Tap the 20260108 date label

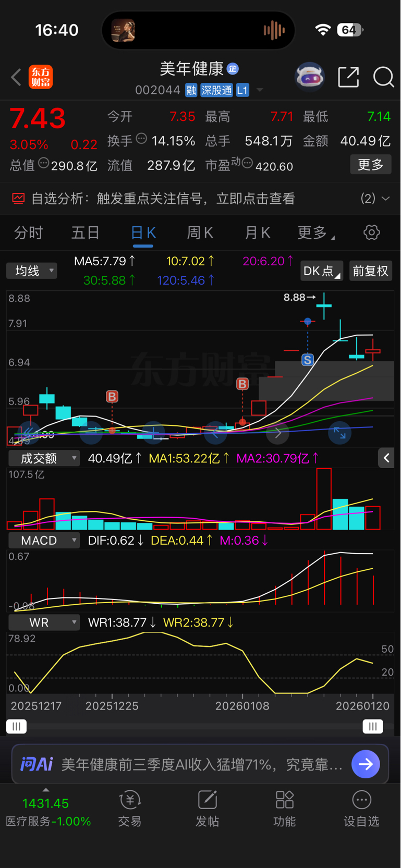(x=242, y=706)
